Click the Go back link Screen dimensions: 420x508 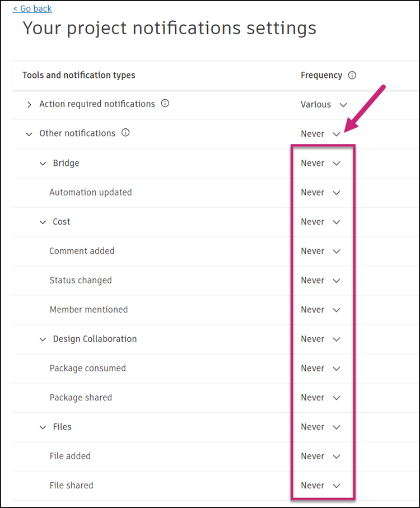32,9
